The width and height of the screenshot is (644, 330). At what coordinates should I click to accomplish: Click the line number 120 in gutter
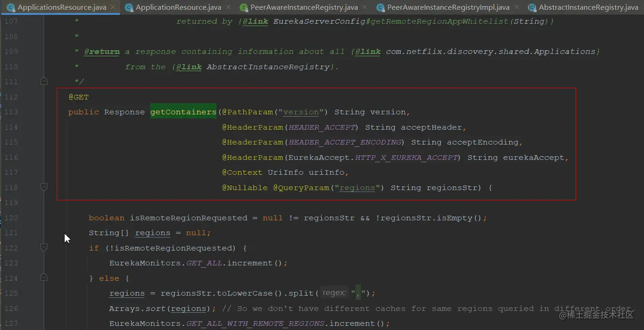pyautogui.click(x=11, y=218)
